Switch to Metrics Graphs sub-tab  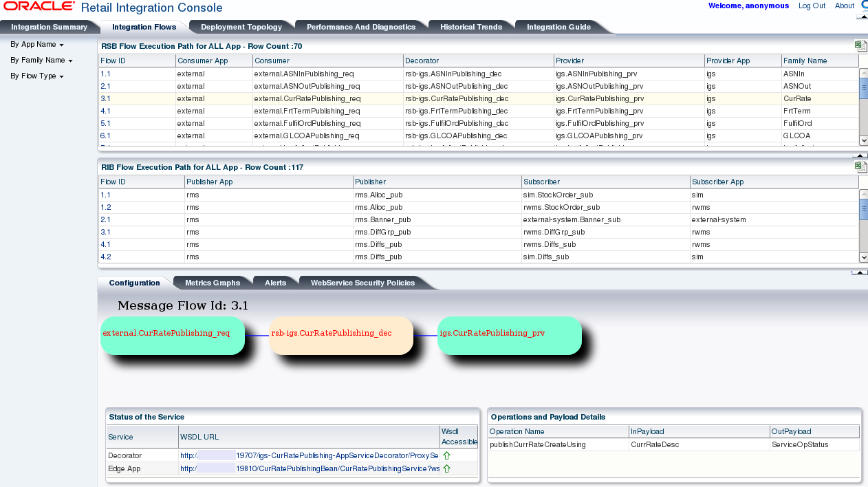(x=212, y=283)
